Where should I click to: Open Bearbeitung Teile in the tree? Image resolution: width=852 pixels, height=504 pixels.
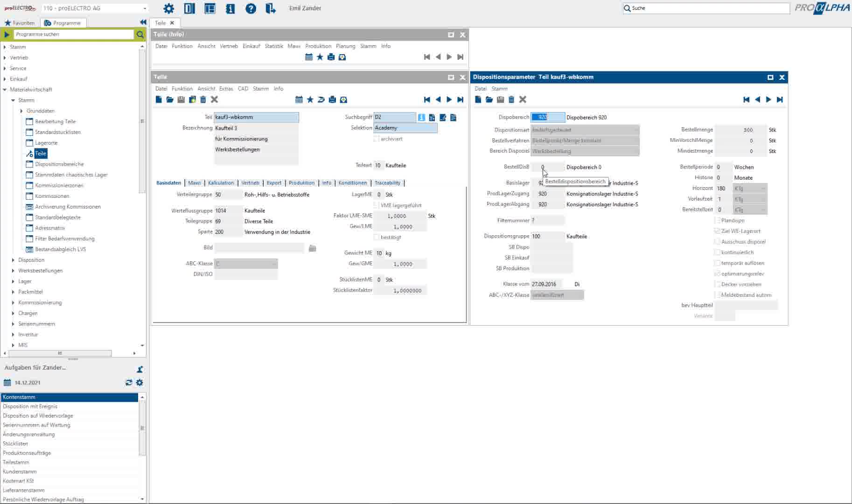point(55,121)
